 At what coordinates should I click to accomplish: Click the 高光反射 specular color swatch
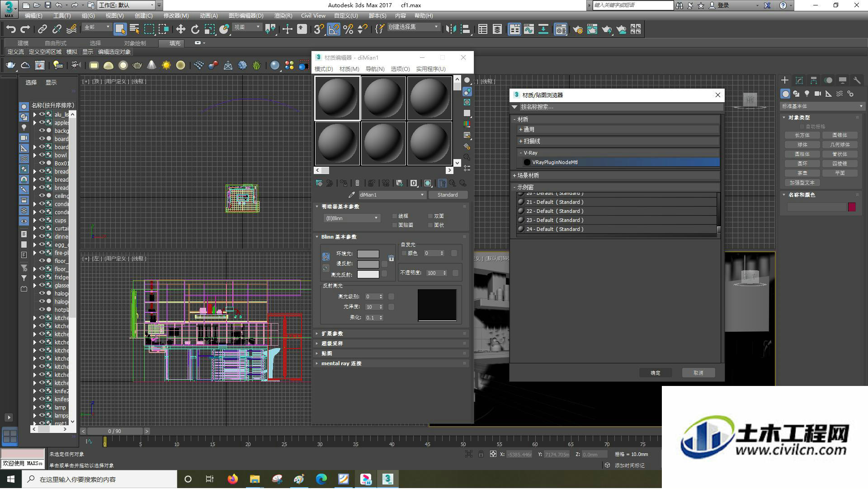coord(368,274)
